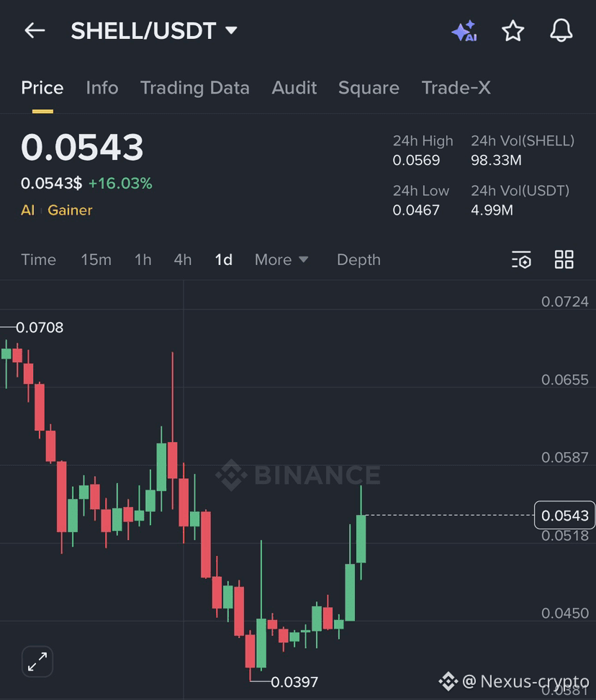Viewport: 596px width, 700px height.
Task: Select the Time line chart option
Action: click(x=38, y=260)
